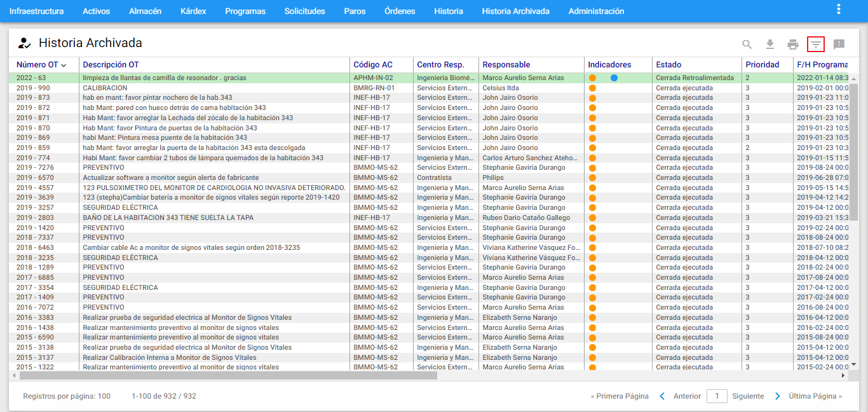The image size is (868, 412).
Task: Click the page number input field
Action: point(717,396)
